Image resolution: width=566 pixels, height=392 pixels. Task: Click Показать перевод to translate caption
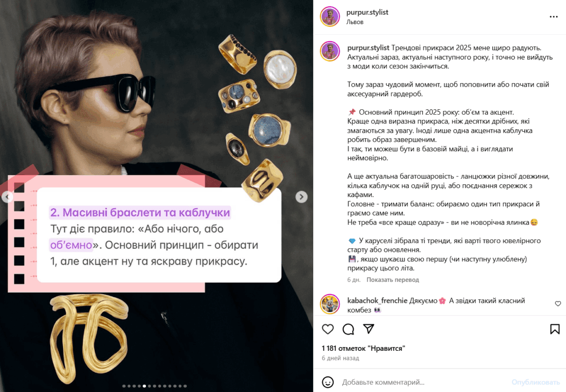(393, 280)
